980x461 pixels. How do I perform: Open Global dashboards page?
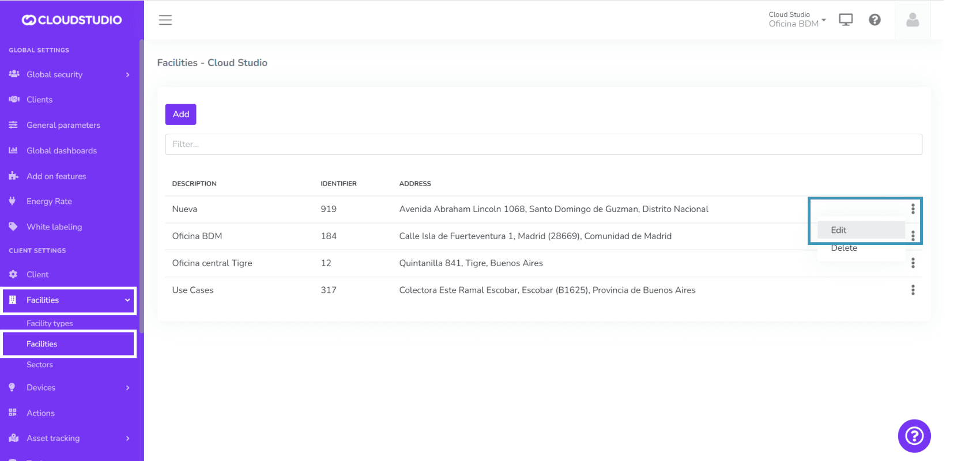click(x=62, y=150)
